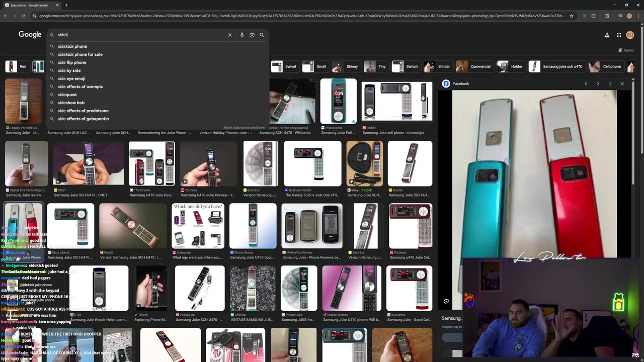644x362 pixels.
Task: Click the browser address bar URL
Action: click(x=302, y=16)
